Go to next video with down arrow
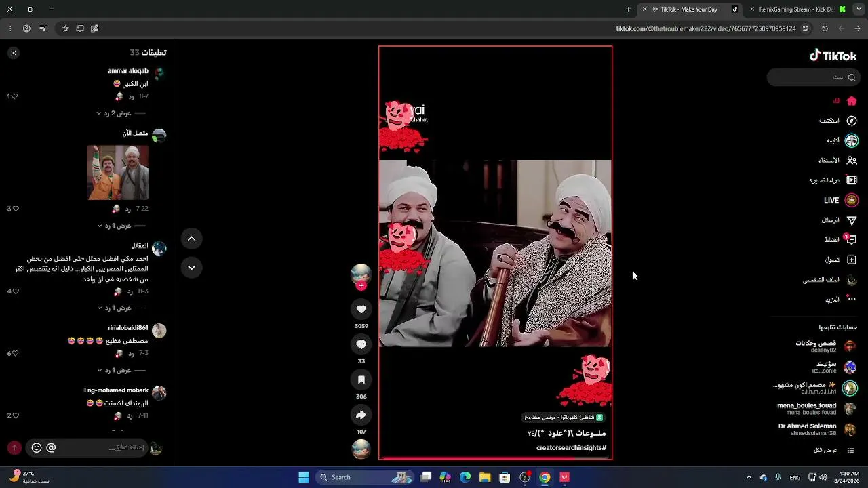868x488 pixels. (191, 268)
